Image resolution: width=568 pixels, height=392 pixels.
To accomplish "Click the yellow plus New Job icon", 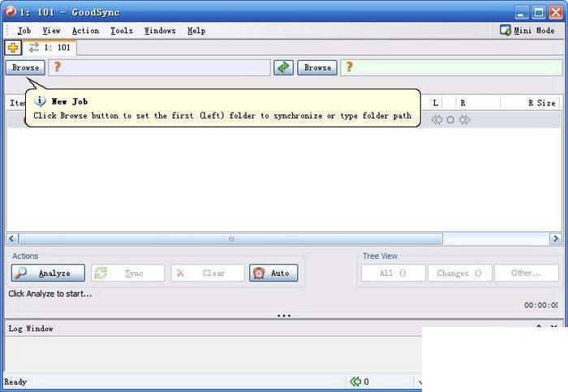I will tap(13, 48).
